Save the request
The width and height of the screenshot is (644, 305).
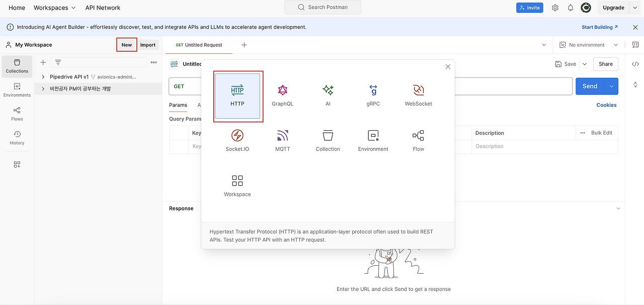pos(566,64)
